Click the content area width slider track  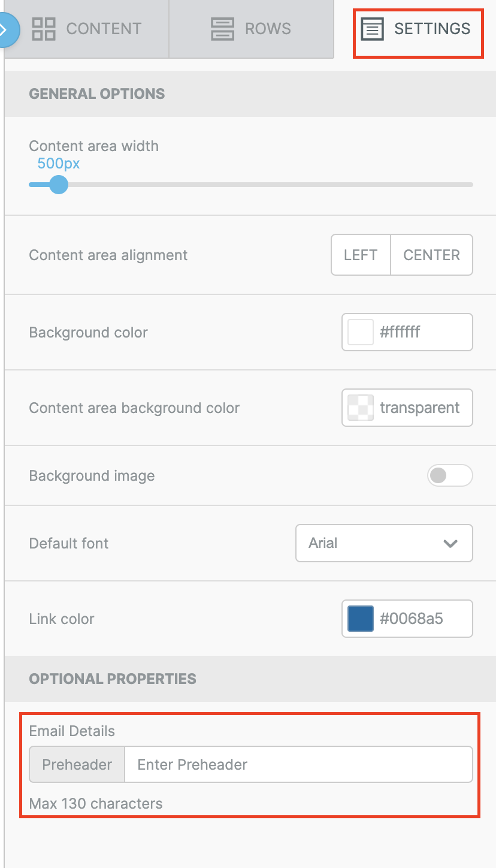[x=251, y=185]
